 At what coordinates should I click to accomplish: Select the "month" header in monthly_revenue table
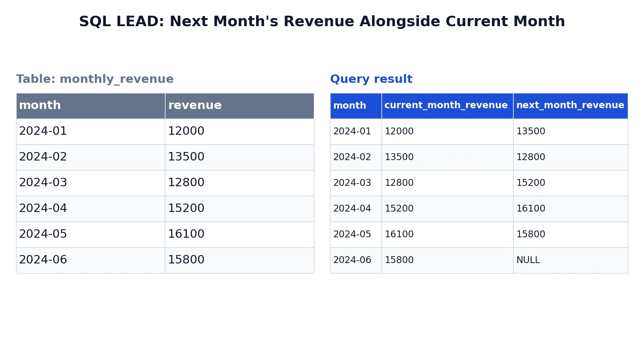click(91, 106)
